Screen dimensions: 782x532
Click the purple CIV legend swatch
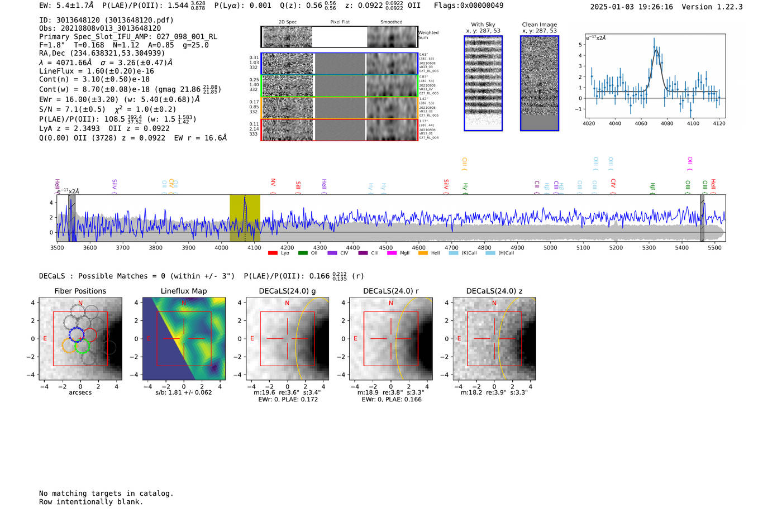tap(332, 253)
